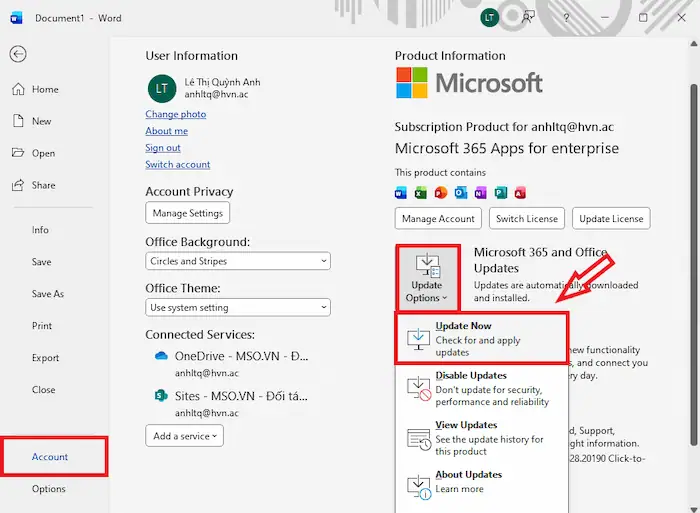This screenshot has height=513, width=700.
Task: Click the Change photo link
Action: pyautogui.click(x=175, y=114)
